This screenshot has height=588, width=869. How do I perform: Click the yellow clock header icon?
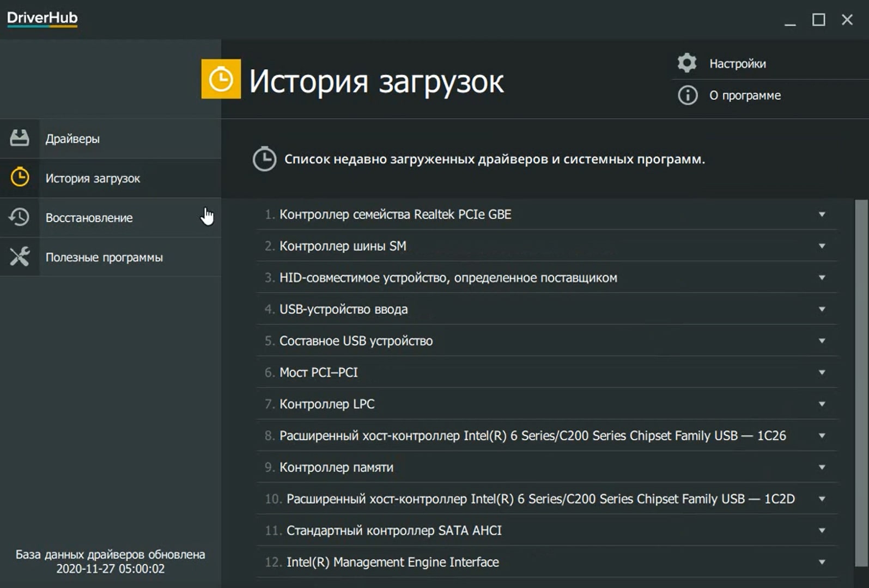[221, 79]
